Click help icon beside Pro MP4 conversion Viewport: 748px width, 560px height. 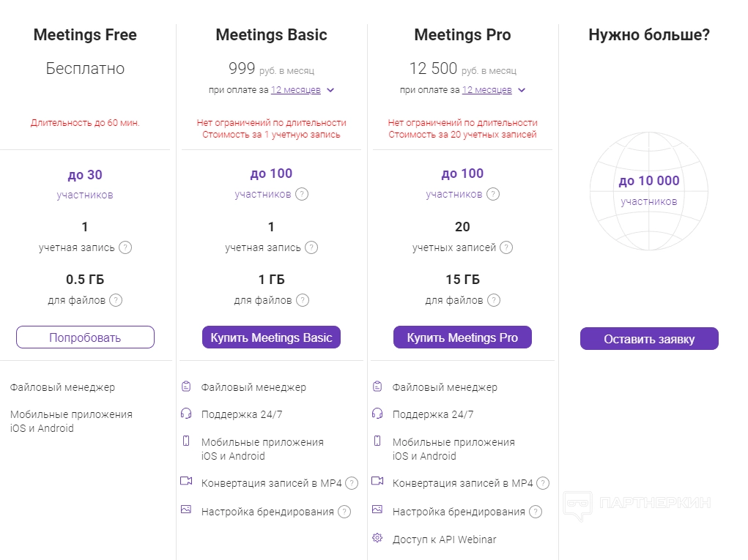(x=543, y=483)
